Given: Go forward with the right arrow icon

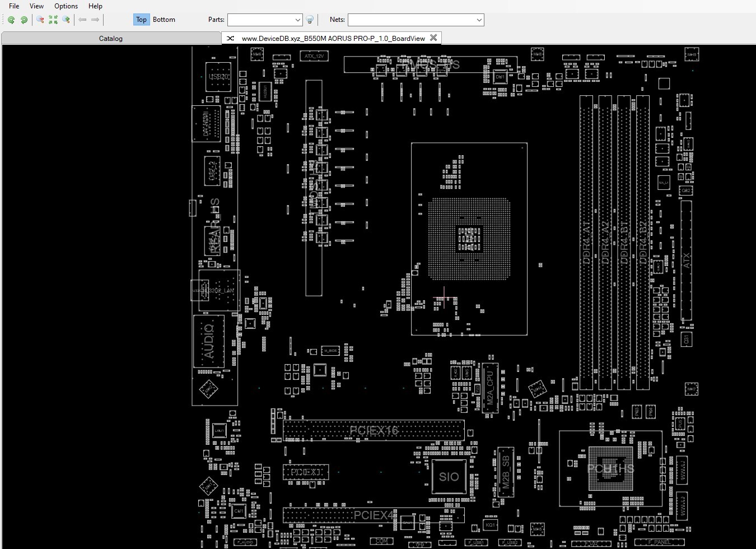Looking at the screenshot, I should [95, 20].
